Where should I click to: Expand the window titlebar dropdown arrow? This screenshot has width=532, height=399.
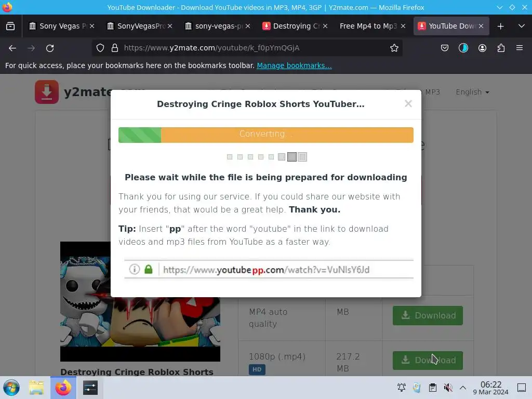coord(500,7)
